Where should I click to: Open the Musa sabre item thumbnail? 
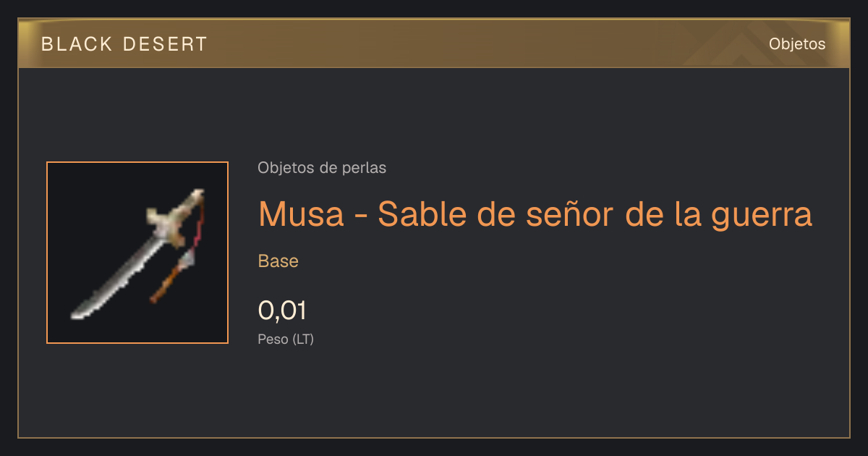(x=137, y=253)
